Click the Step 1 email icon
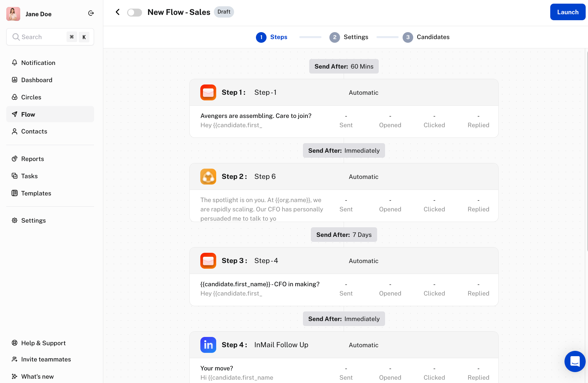 coord(208,92)
